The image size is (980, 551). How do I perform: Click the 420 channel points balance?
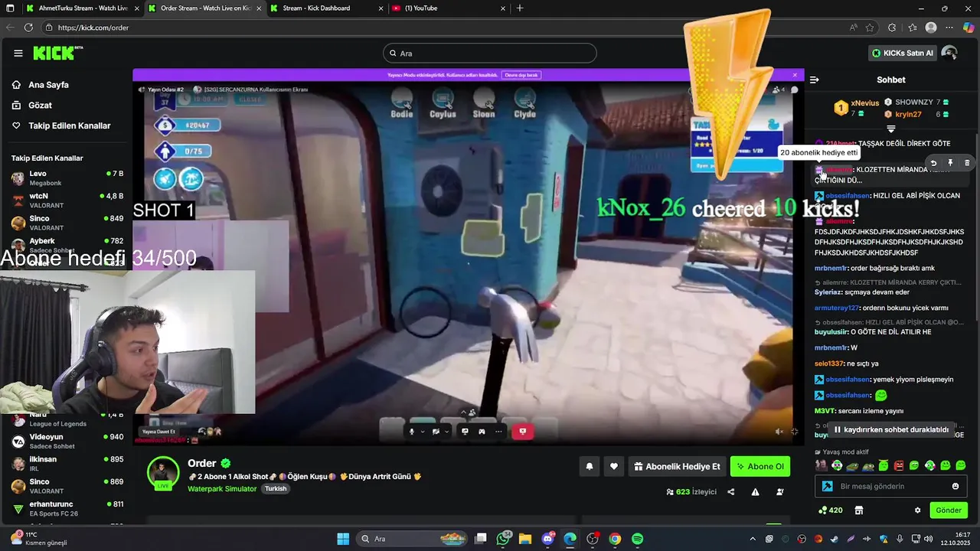(x=831, y=510)
